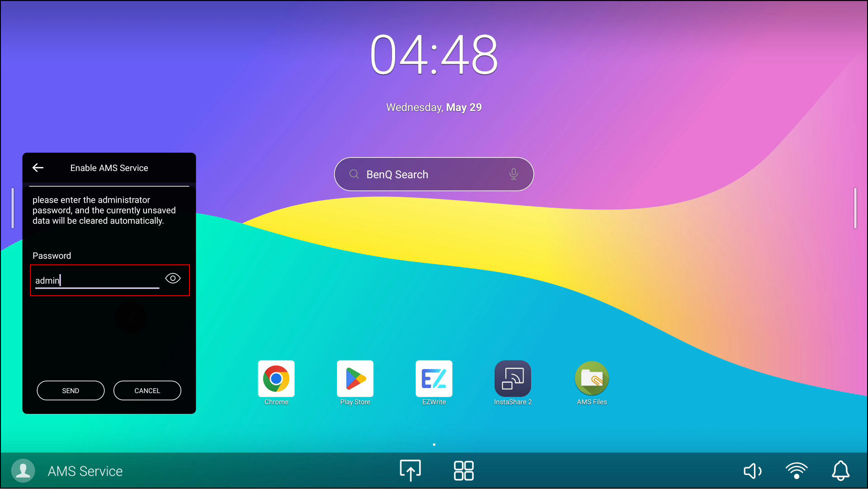Click the AMS Service user avatar
This screenshot has width=868, height=489.
23,471
